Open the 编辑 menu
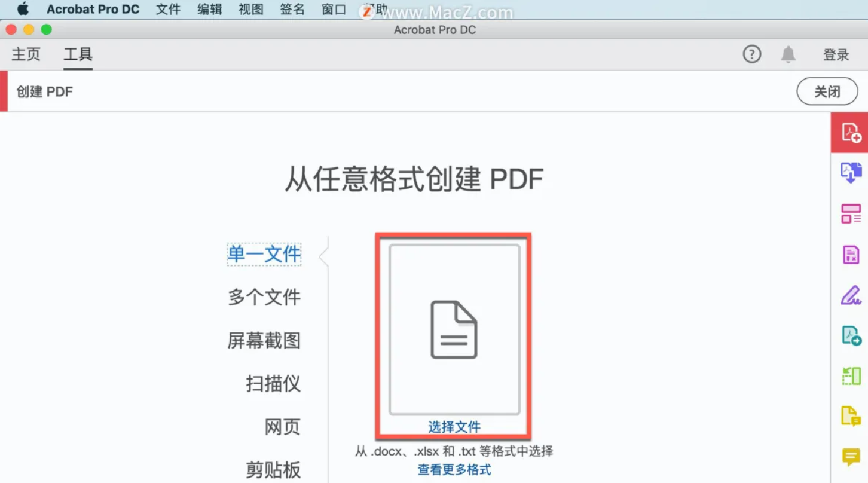Viewport: 868px width, 483px height. click(209, 10)
